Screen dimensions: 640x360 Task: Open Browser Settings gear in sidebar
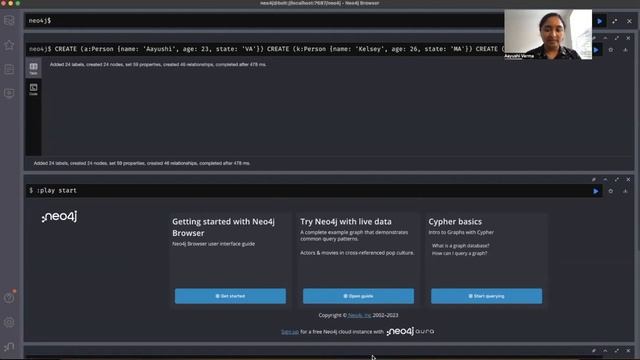click(9, 322)
